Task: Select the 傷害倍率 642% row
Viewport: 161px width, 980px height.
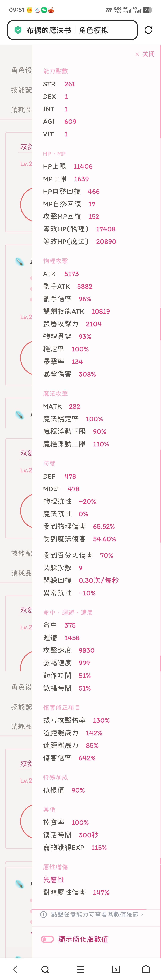Action: [x=69, y=758]
